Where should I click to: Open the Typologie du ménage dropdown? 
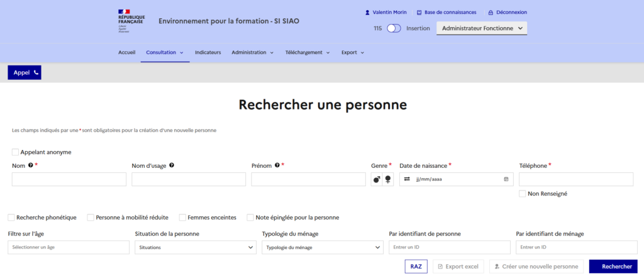point(323,248)
